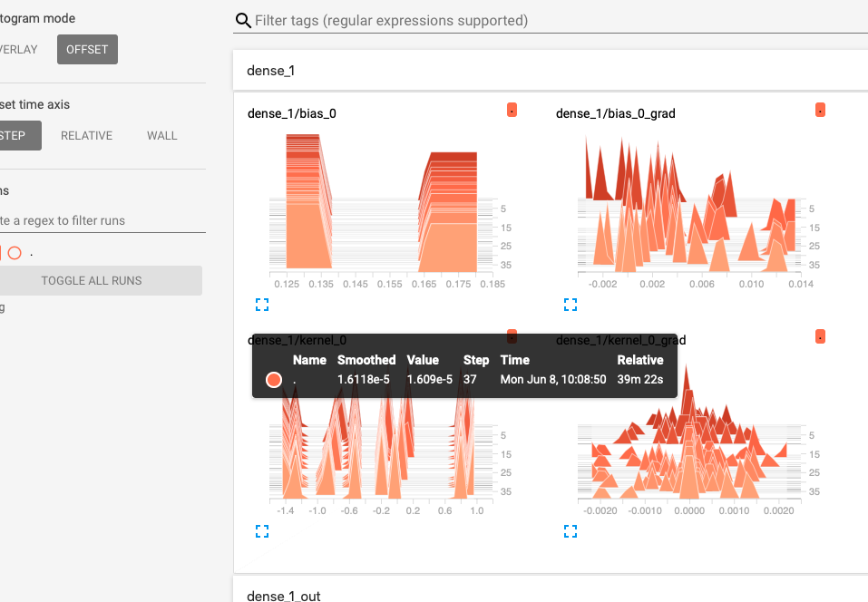Image resolution: width=868 pixels, height=602 pixels.
Task: Click the dense_1/bias_0 chart title
Action: [x=292, y=113]
